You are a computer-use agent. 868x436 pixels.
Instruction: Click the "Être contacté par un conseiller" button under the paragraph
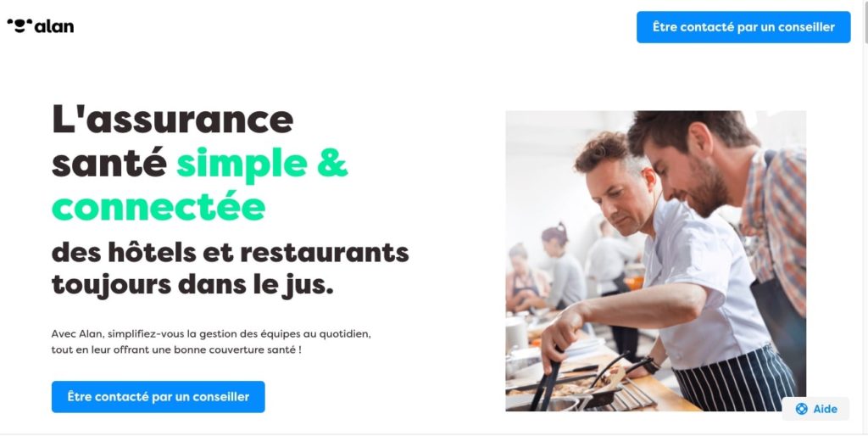159,397
